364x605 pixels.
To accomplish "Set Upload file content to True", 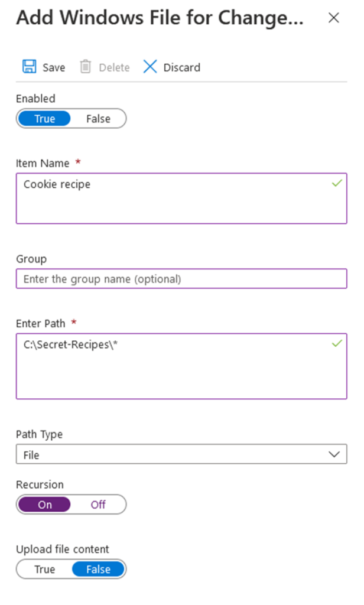I will click(x=44, y=570).
